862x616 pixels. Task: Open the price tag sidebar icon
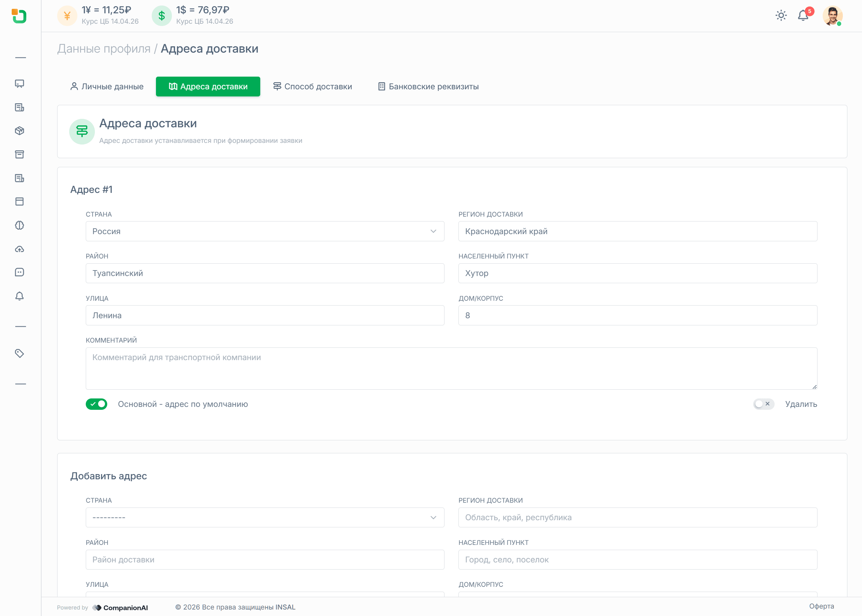point(19,354)
